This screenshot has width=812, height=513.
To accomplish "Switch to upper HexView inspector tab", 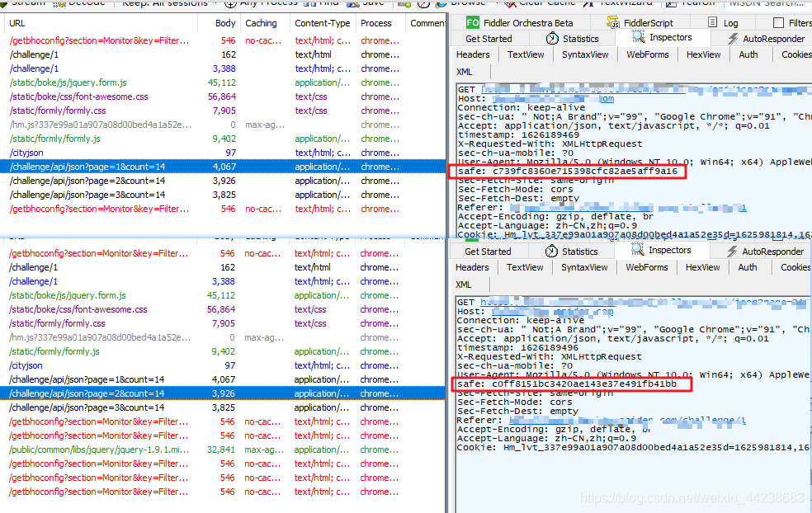I will tap(703, 54).
